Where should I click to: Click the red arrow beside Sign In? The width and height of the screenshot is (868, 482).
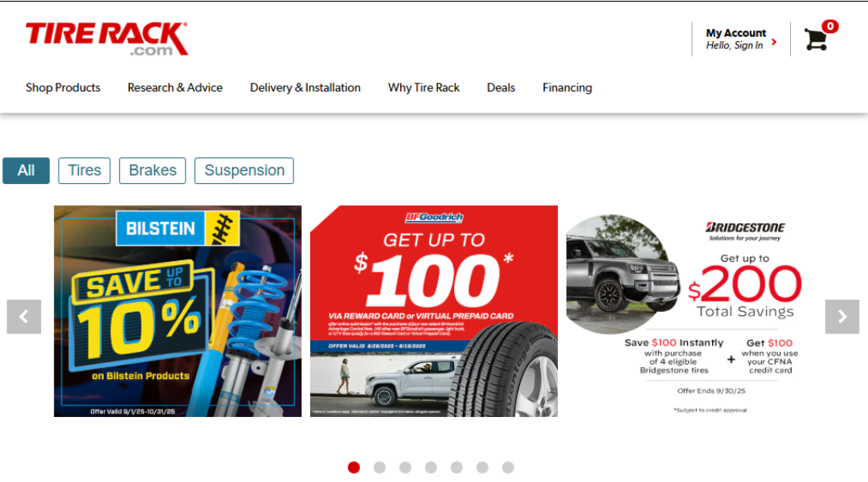(x=774, y=42)
